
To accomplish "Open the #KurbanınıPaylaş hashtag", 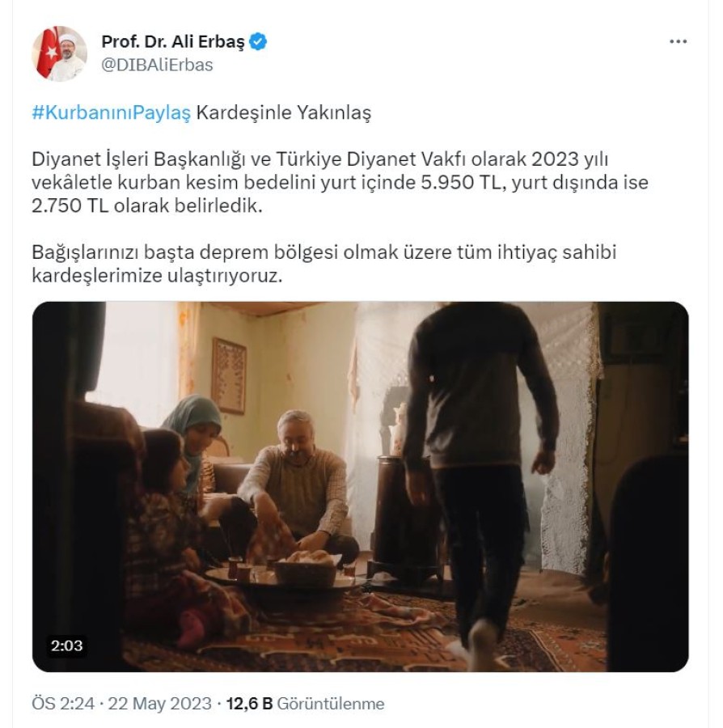I will coord(112,112).
